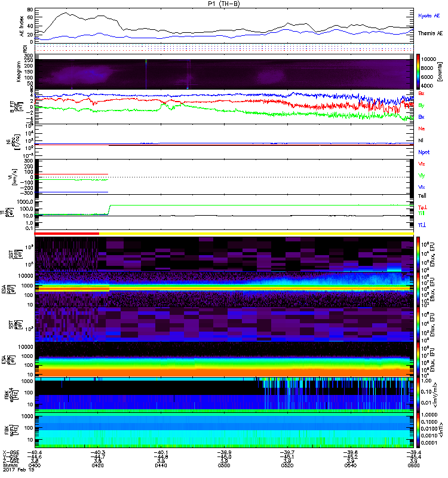Screen dimensions: 448x478
Task: Click the -40.4 X-GSE position value
Action: 35,452
